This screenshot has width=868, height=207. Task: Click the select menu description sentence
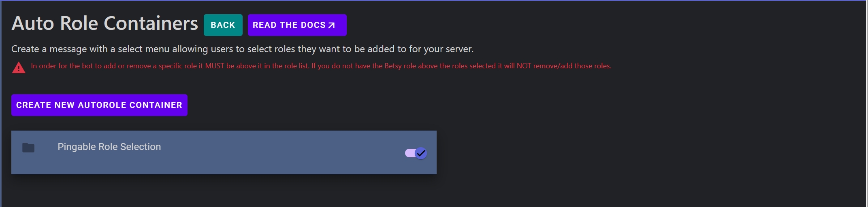[x=242, y=49]
